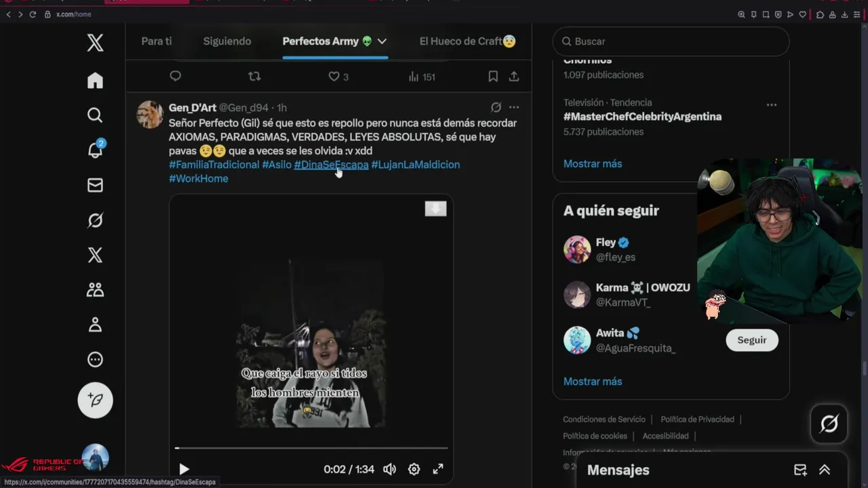Open Condiciones de Servicio link
Screen dimensions: 868x488
604,420
